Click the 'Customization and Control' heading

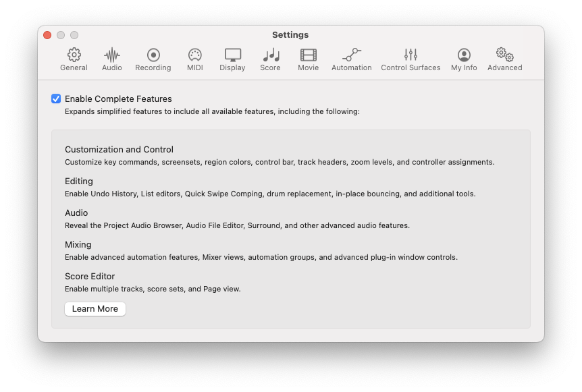pos(119,150)
